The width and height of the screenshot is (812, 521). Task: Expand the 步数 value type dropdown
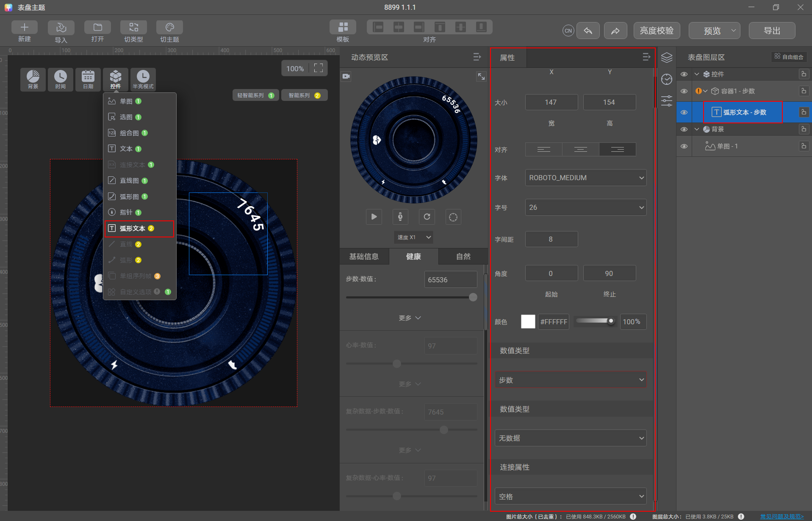point(571,380)
